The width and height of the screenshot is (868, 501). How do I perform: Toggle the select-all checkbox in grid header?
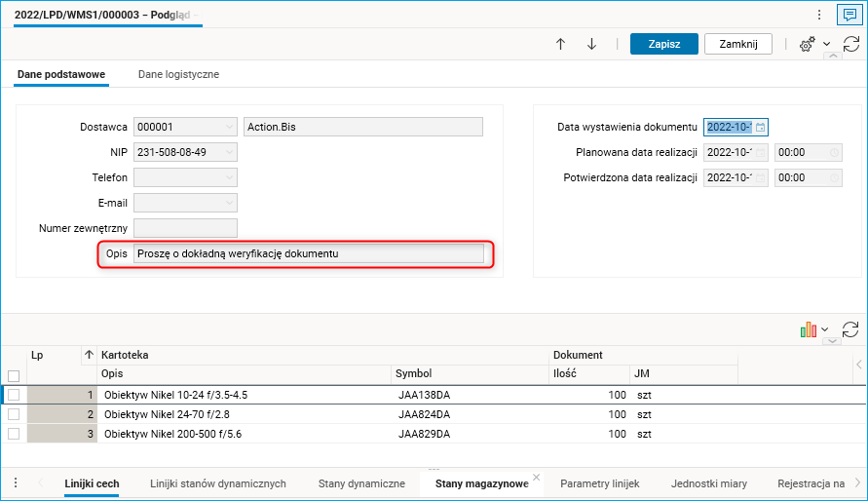point(14,375)
